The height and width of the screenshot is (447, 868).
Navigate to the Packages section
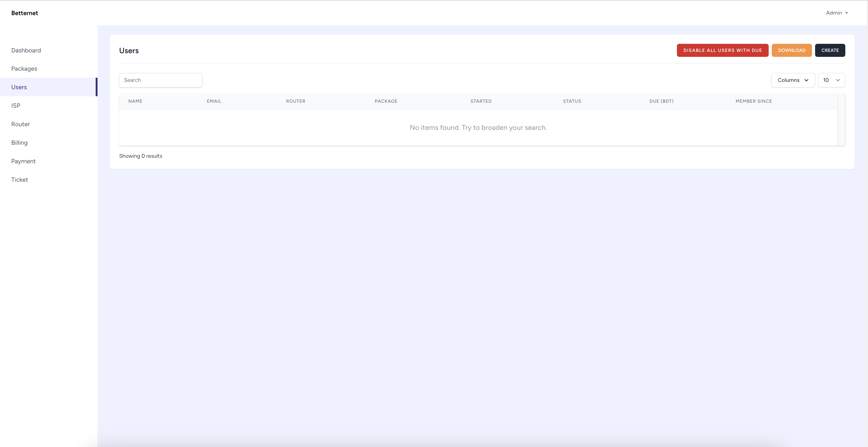click(x=24, y=68)
